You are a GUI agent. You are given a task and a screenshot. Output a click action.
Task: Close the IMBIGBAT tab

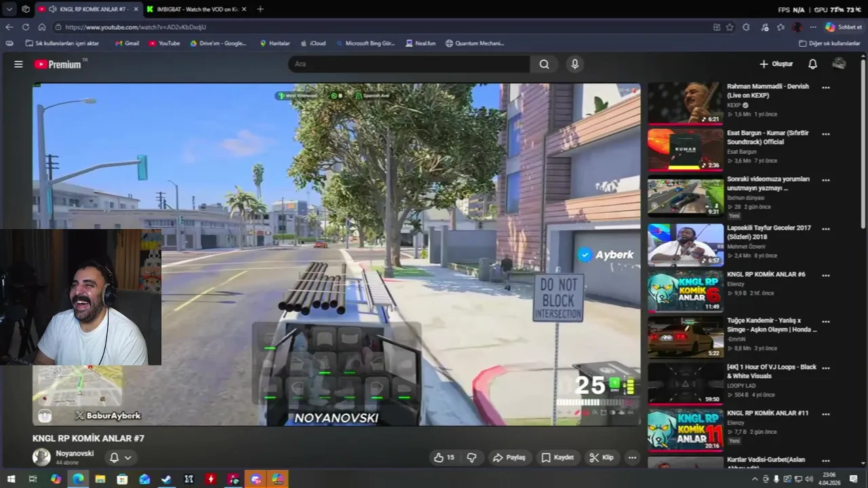pos(244,9)
